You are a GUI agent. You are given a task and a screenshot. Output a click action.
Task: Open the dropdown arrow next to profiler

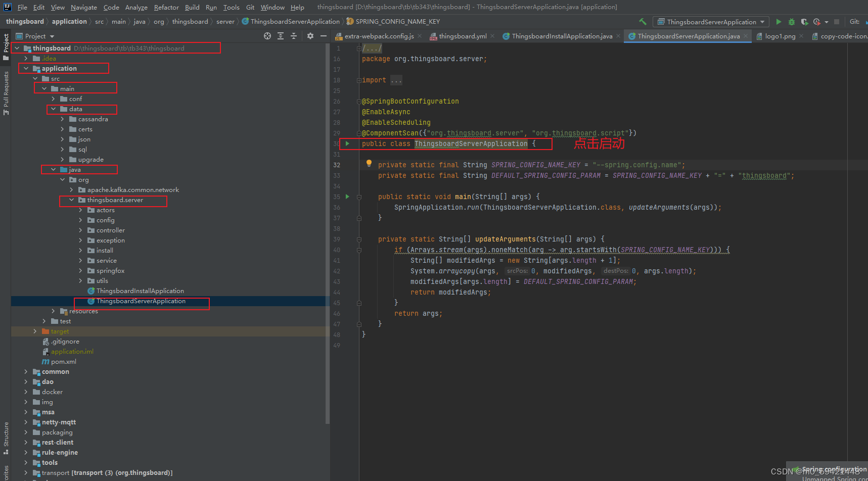click(x=827, y=22)
